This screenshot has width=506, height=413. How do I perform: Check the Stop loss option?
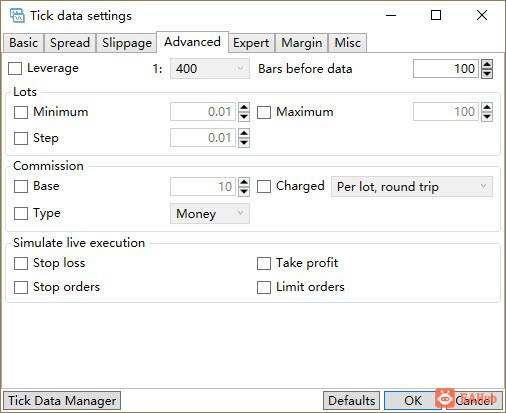click(21, 263)
